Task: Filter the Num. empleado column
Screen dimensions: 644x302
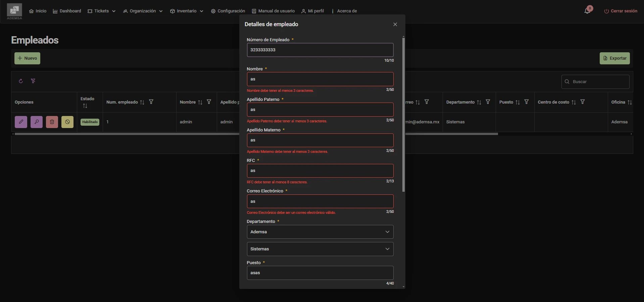Action: pos(151,102)
